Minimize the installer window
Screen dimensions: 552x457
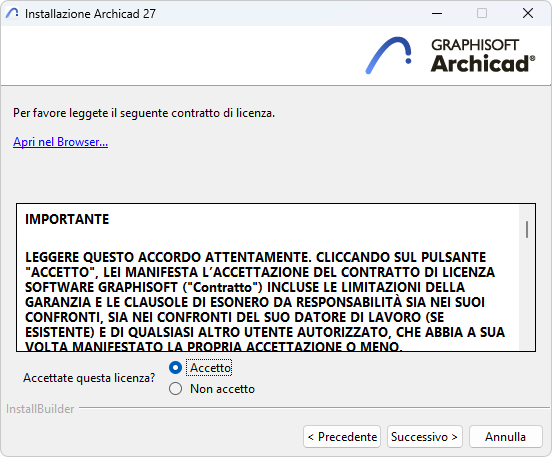point(437,13)
